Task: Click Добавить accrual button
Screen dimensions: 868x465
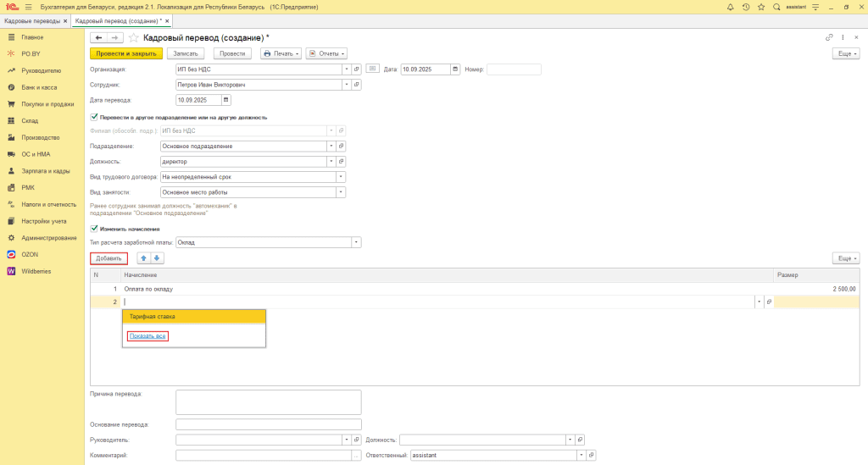Action: (108, 258)
